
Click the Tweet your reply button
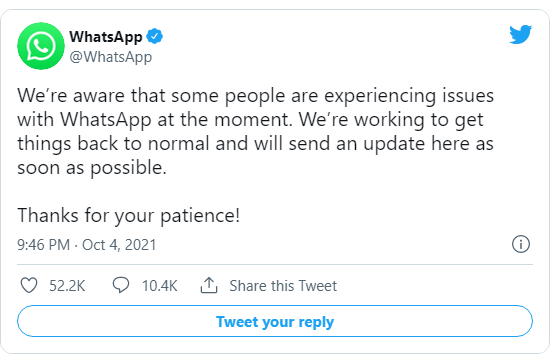point(275,321)
